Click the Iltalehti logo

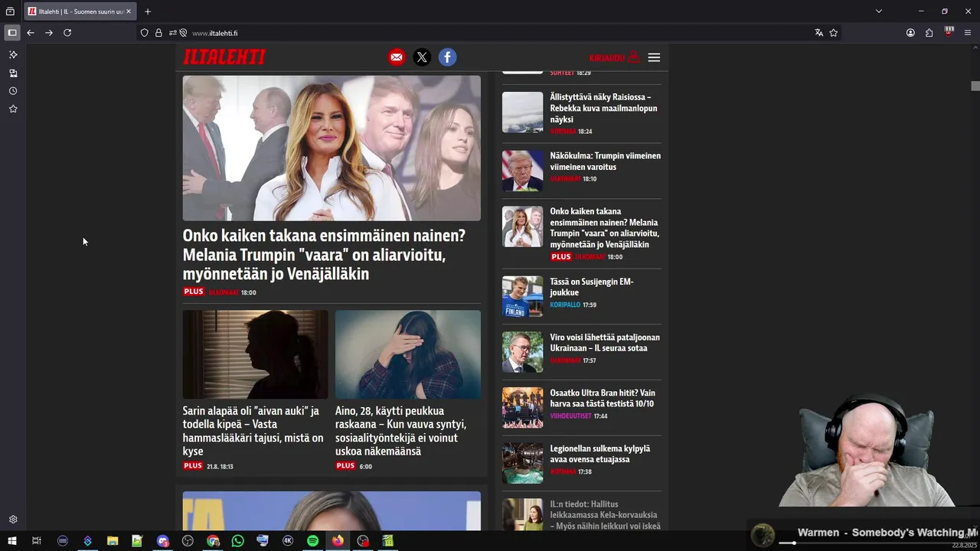tap(224, 57)
